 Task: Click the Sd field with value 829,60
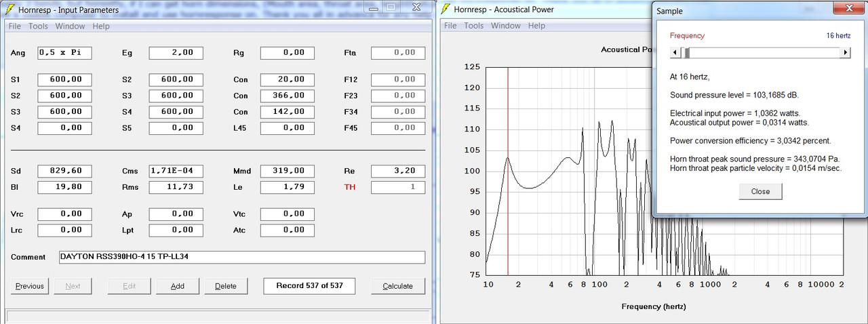[x=64, y=171]
